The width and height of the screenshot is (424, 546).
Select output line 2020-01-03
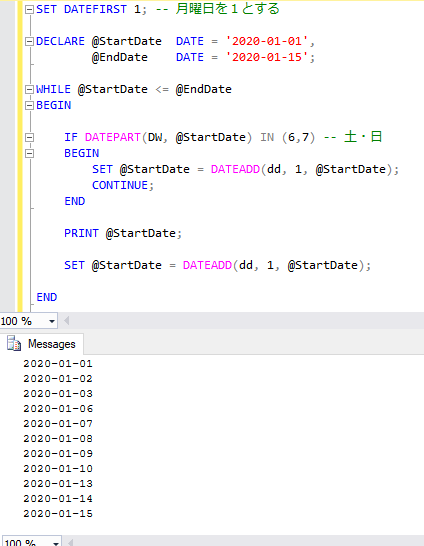[58, 393]
